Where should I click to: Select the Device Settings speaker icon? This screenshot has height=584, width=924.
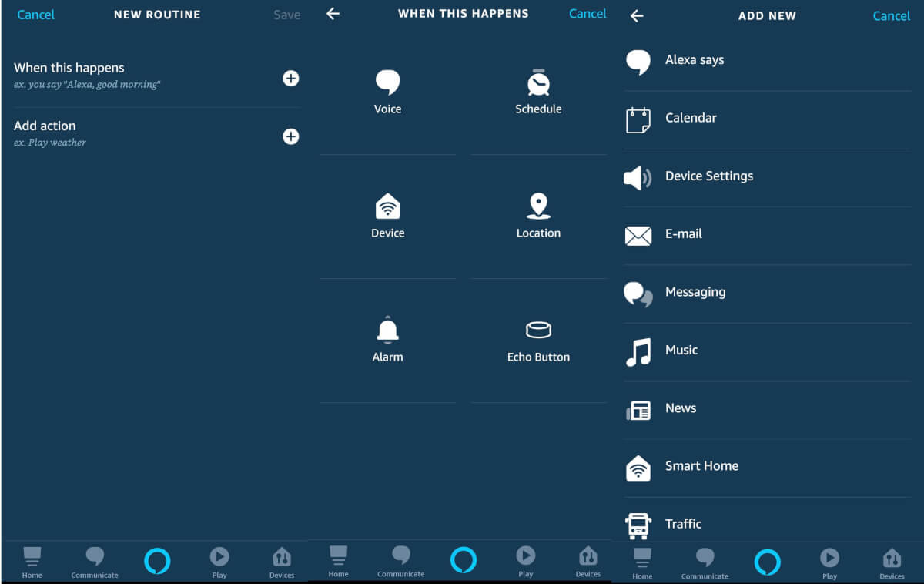pyautogui.click(x=638, y=178)
